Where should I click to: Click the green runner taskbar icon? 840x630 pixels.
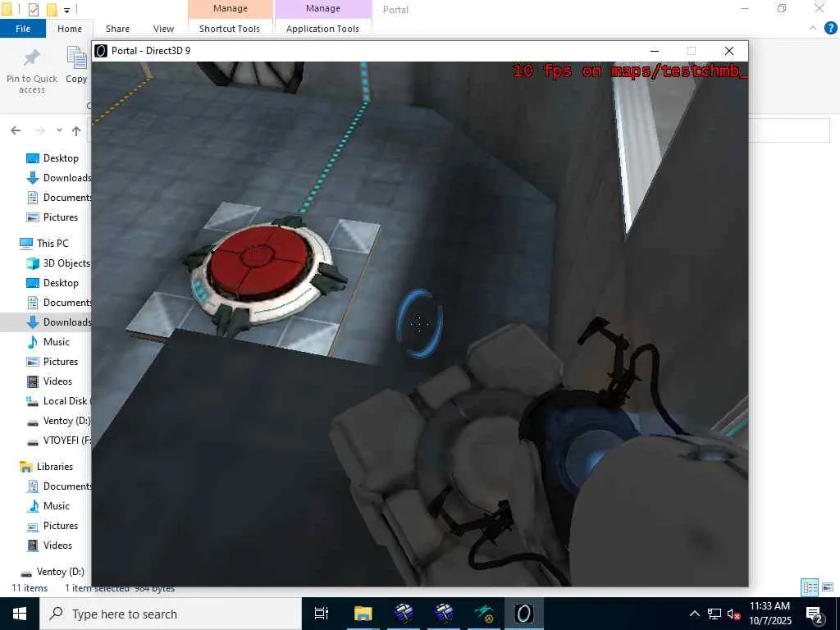[x=484, y=614]
